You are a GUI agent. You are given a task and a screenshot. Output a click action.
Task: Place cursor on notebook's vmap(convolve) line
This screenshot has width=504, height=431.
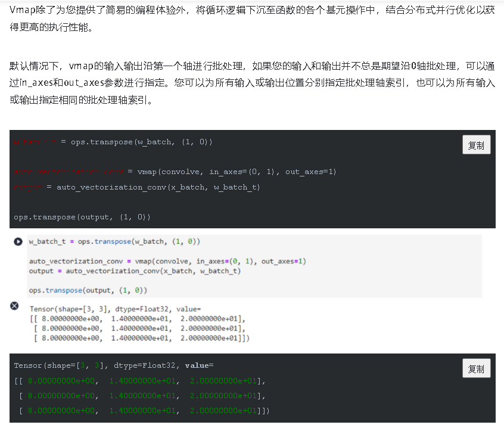167,261
